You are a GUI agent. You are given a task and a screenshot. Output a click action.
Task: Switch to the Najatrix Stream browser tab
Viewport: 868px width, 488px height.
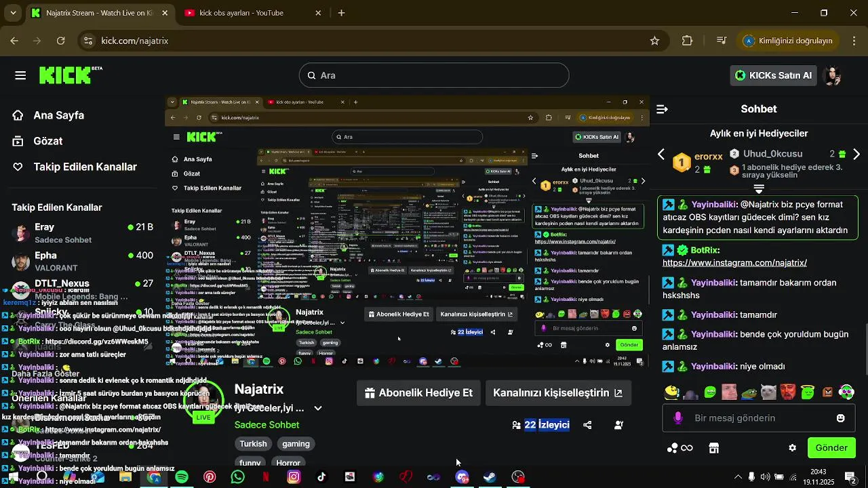coord(99,13)
